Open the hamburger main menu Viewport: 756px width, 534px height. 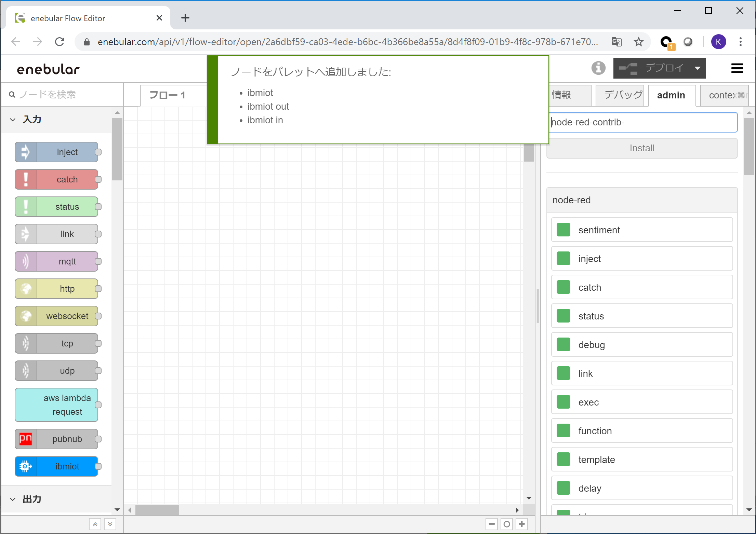[x=737, y=68]
